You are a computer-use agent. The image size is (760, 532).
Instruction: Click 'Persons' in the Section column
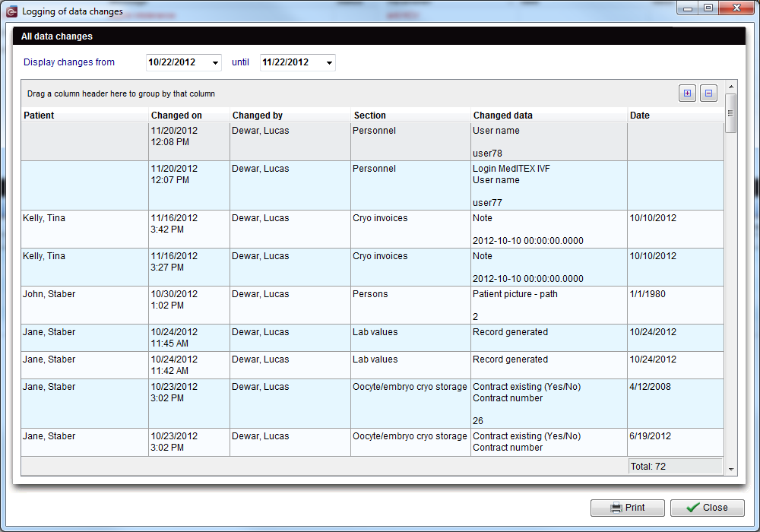tap(370, 294)
